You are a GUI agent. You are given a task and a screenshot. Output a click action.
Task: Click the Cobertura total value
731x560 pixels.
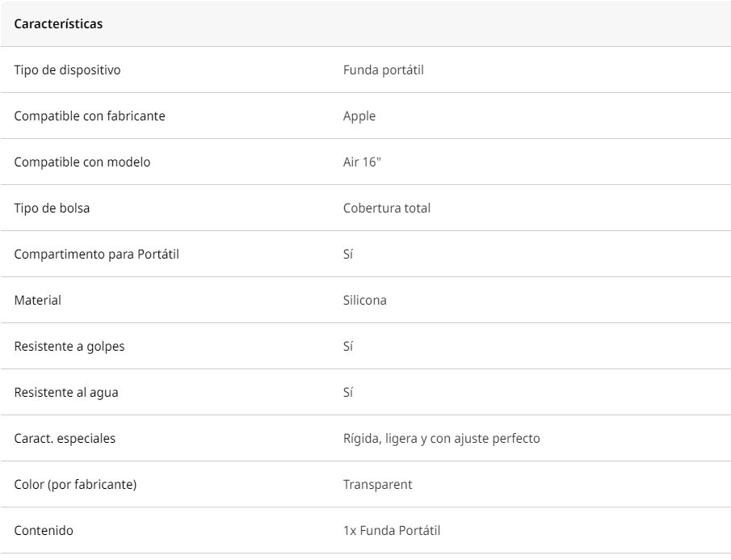(x=386, y=208)
